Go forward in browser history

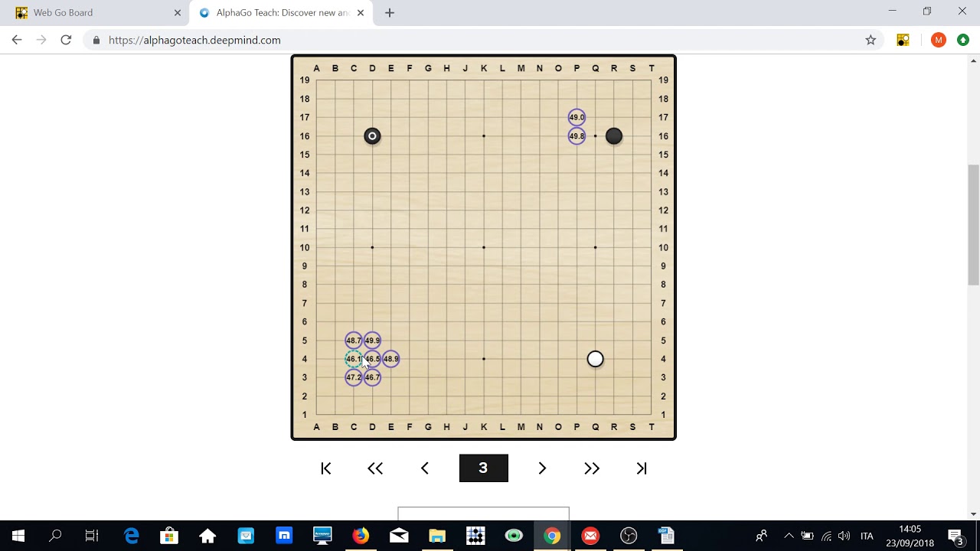click(x=41, y=40)
